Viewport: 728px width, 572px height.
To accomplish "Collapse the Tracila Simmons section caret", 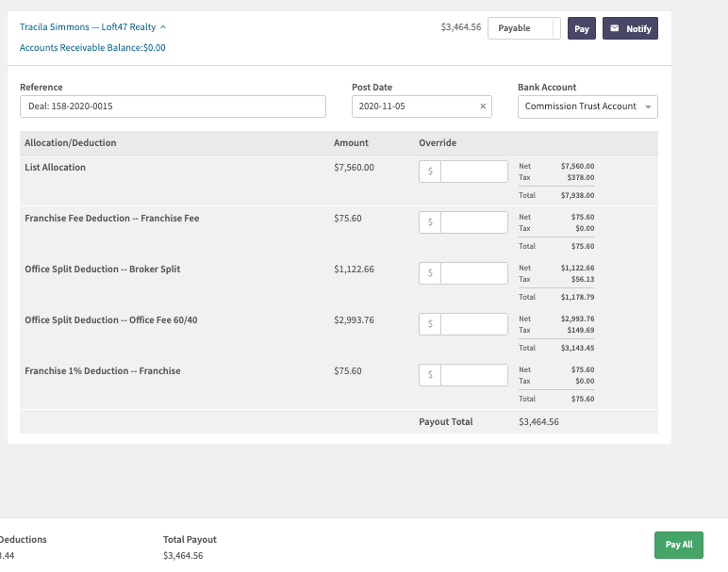I will tap(163, 27).
